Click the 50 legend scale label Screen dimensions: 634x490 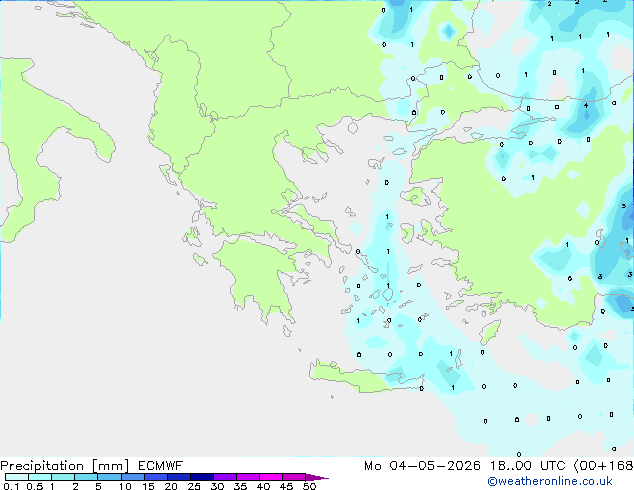[309, 486]
